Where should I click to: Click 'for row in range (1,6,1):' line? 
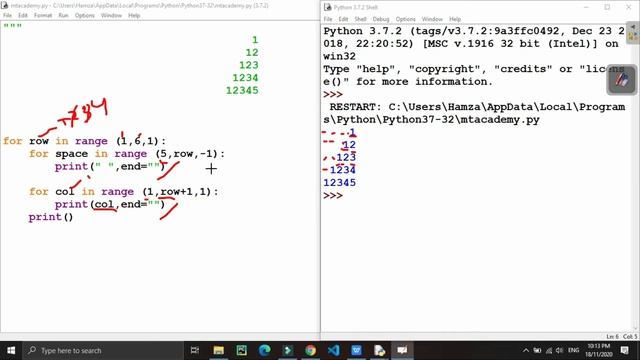point(84,141)
